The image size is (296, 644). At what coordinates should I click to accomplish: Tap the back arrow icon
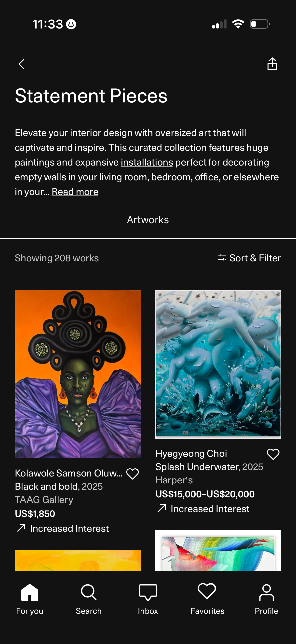coord(22,64)
